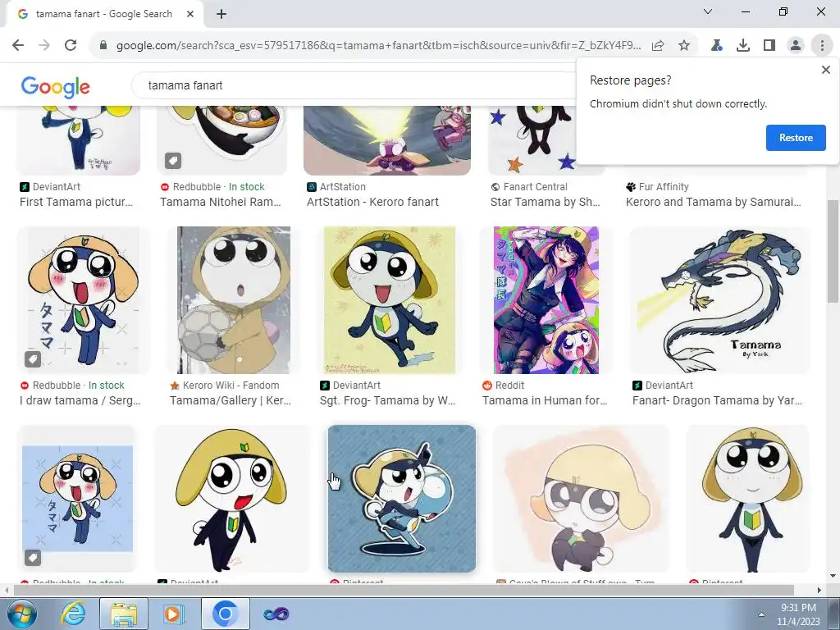Image resolution: width=840 pixels, height=630 pixels.
Task: Select the tamama fanart browser tab
Action: [104, 14]
